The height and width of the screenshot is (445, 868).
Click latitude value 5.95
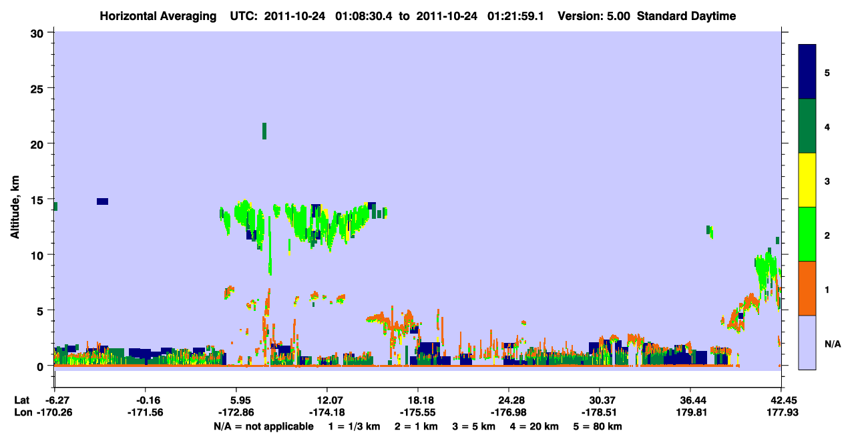[x=241, y=400]
